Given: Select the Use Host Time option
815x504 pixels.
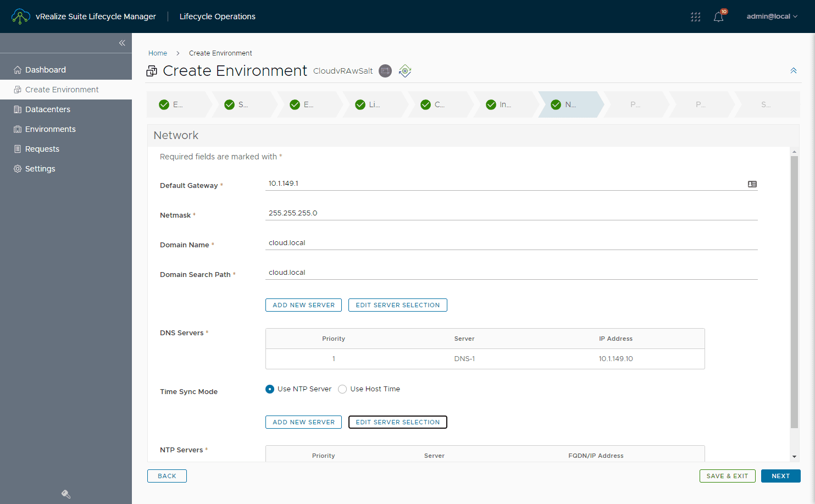Looking at the screenshot, I should pos(342,389).
